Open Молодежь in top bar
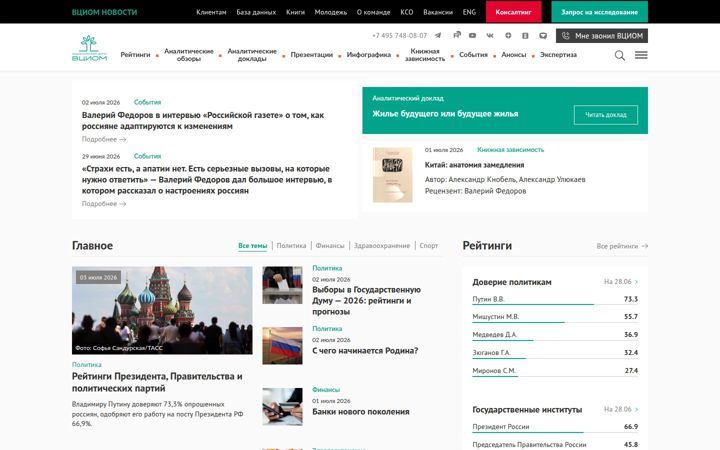The width and height of the screenshot is (720, 450). point(331,12)
